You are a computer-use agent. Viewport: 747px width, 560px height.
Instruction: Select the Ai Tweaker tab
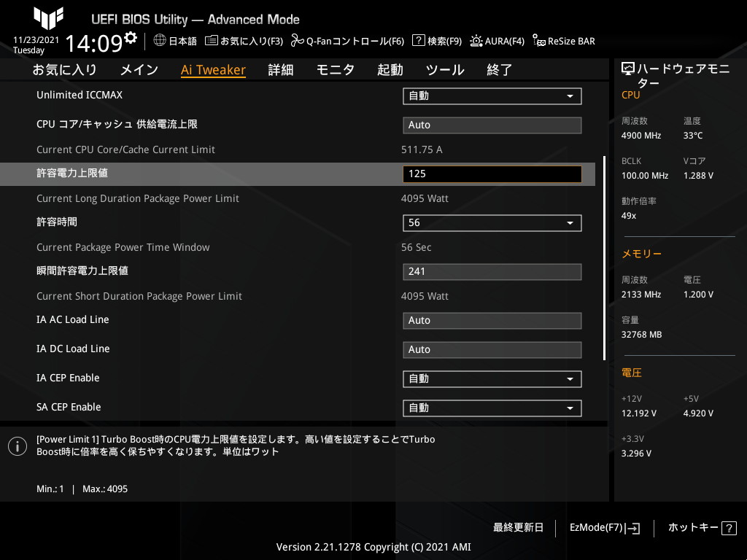tap(214, 70)
